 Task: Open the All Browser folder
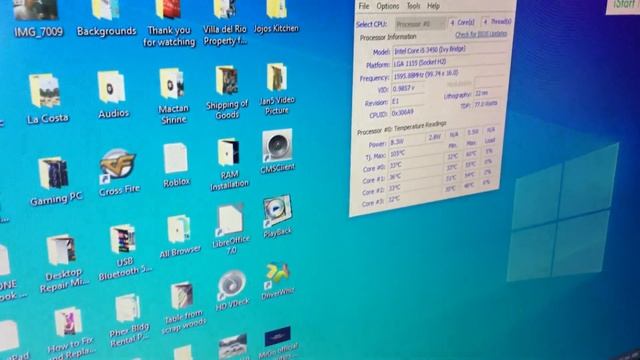tap(180, 237)
